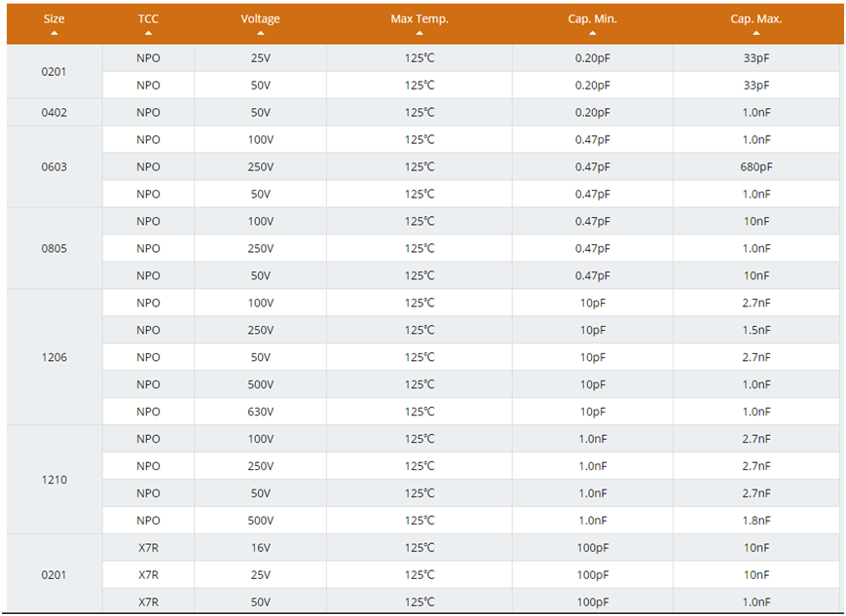Click the sort arrow under Voltage header
Viewport: 846px width, 616px height.
[x=260, y=33]
